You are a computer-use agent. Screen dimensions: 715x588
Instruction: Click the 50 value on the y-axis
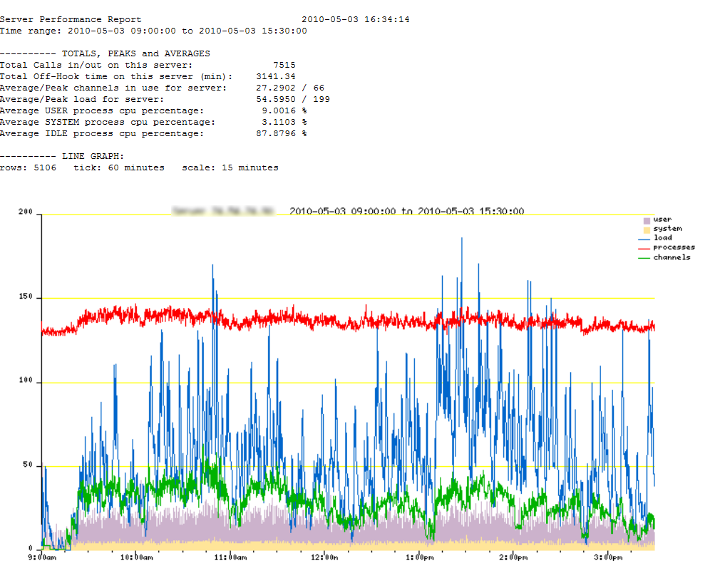(29, 465)
